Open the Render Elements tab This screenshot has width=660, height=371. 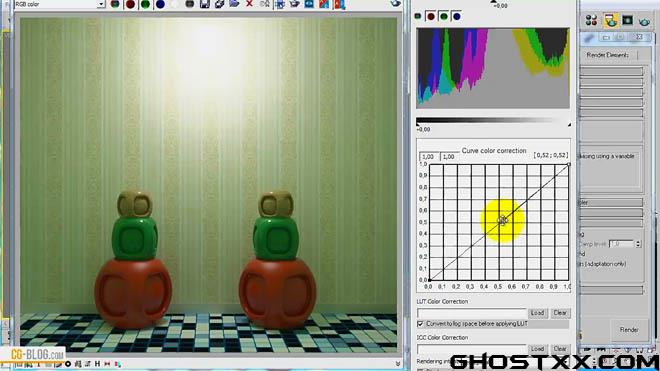click(607, 55)
